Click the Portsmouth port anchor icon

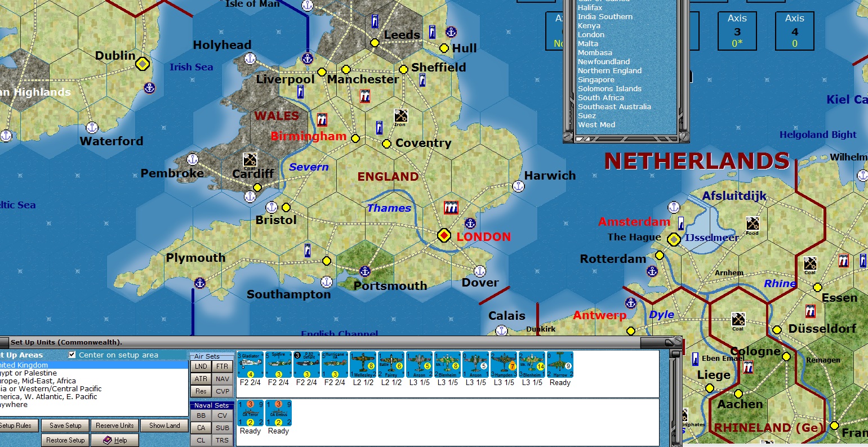365,272
